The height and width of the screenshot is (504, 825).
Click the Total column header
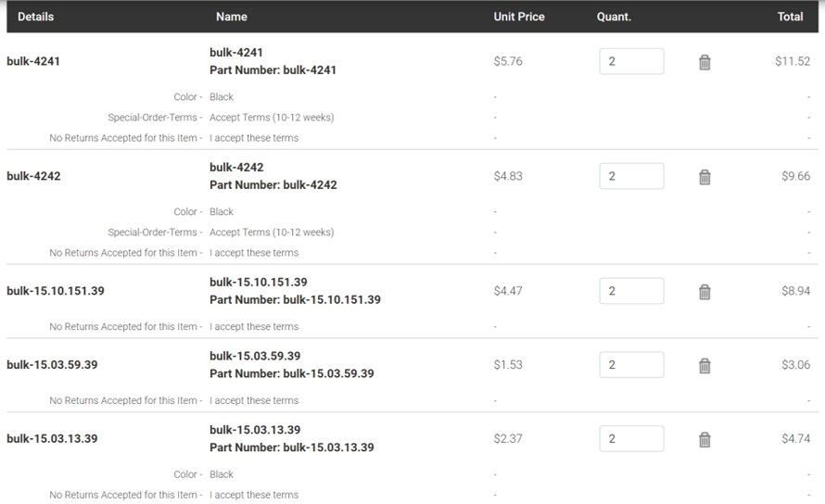(x=791, y=17)
